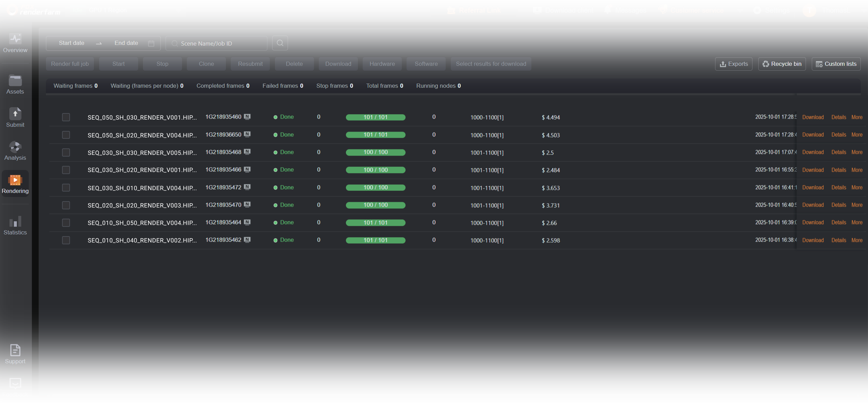Screen dimensions: 868x403
Task: Open the Analysis sidebar icon
Action: tap(15, 147)
